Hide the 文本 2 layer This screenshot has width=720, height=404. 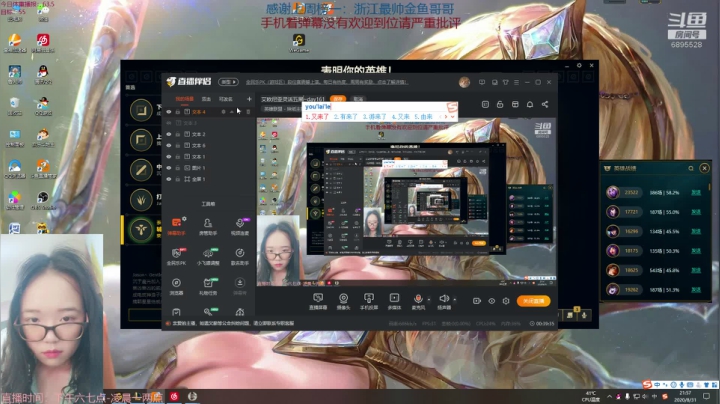coord(169,135)
